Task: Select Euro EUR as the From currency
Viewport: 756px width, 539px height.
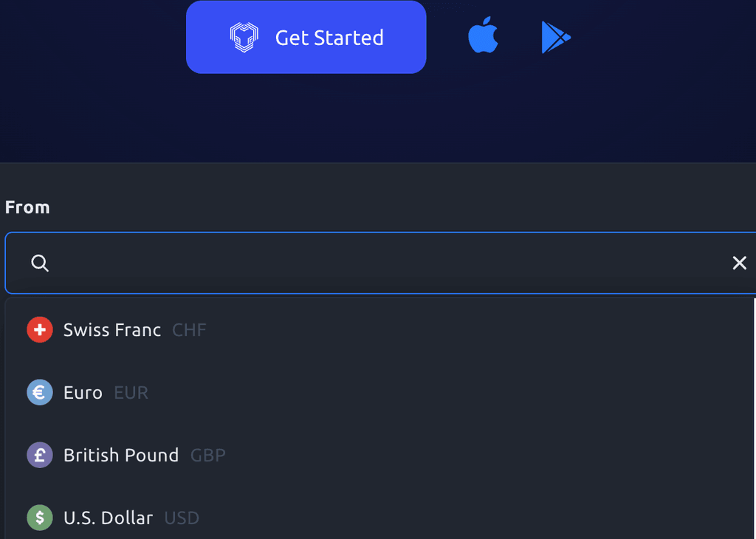Action: point(85,392)
